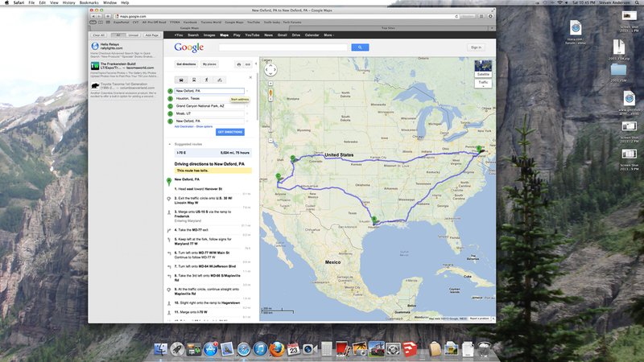Click into the Google Maps search box
Screen dimensions: 644x362
click(x=283, y=47)
